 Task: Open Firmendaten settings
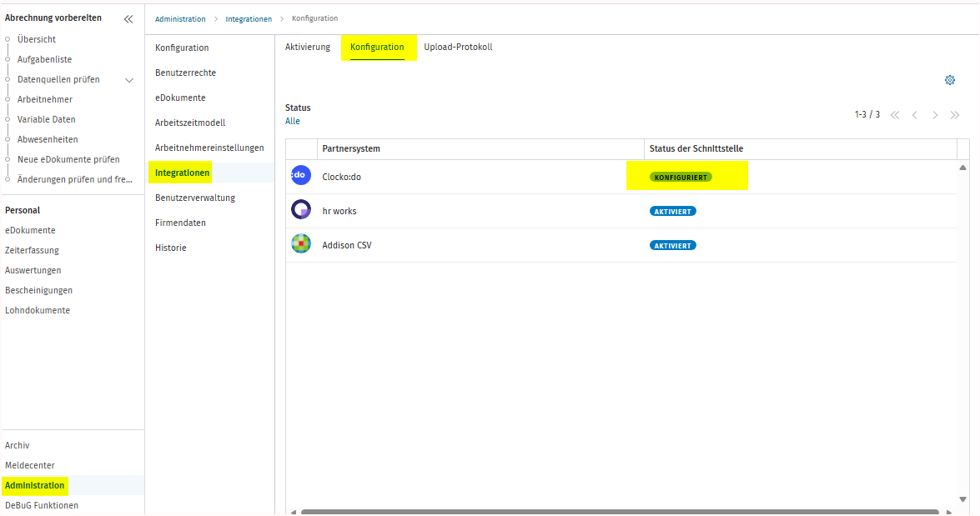[180, 223]
